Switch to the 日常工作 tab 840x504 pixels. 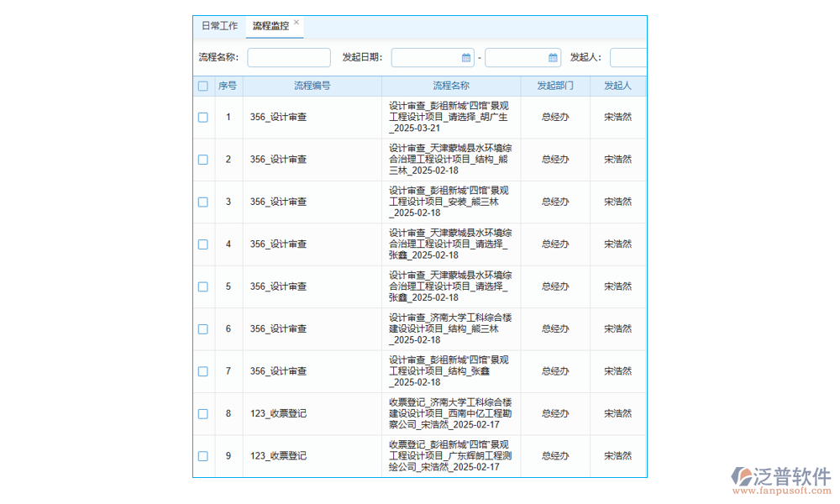click(218, 25)
